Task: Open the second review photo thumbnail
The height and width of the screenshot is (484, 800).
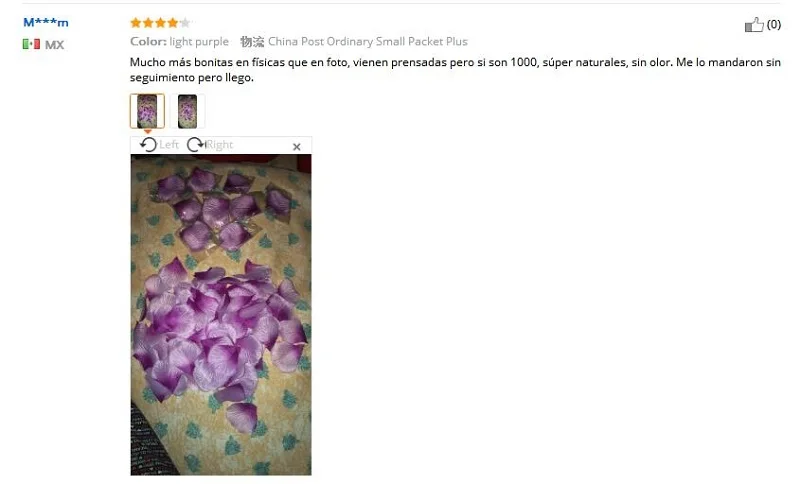Action: point(187,111)
